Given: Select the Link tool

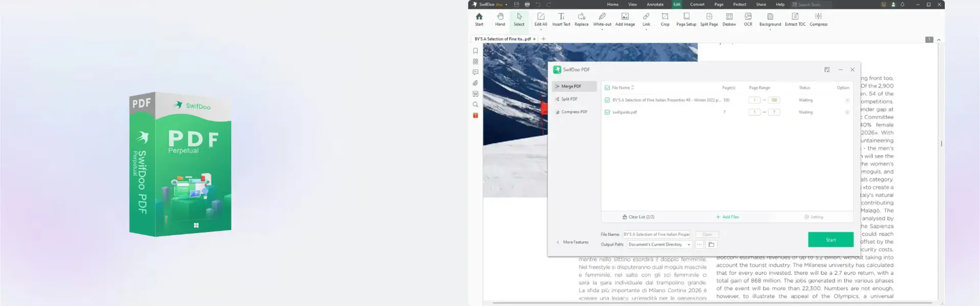Looking at the screenshot, I should (x=646, y=19).
